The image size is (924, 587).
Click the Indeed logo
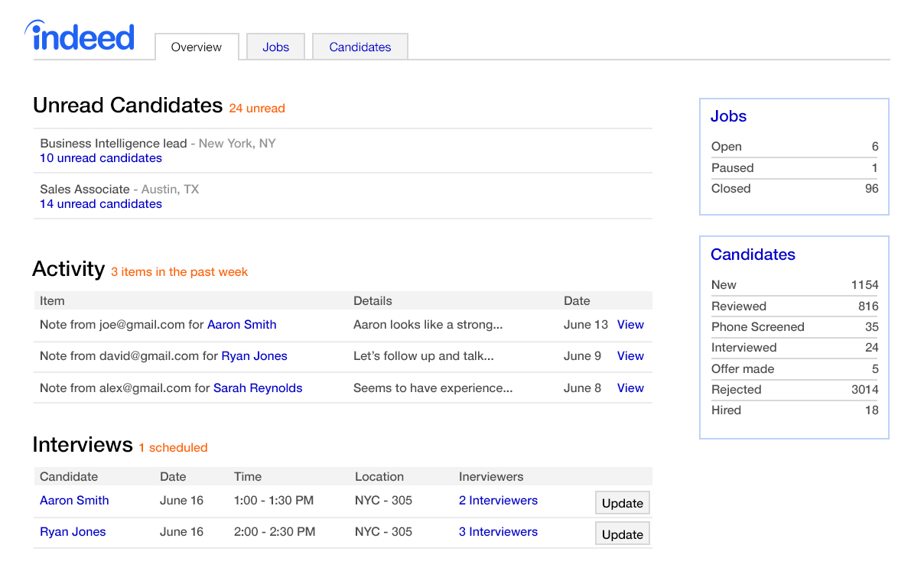[80, 37]
